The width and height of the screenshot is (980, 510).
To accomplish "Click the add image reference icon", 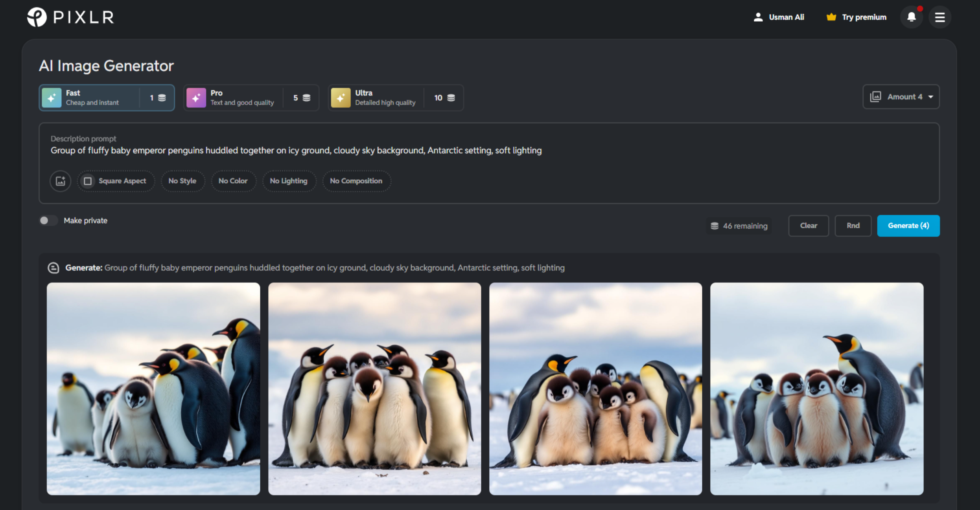I will [x=60, y=181].
